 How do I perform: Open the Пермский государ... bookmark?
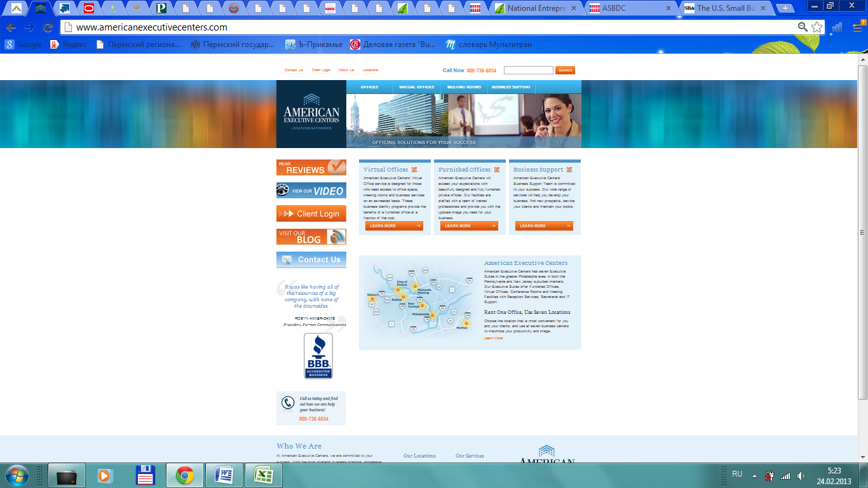233,44
